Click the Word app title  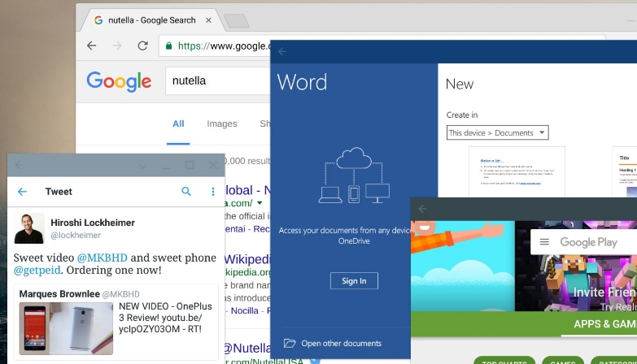pyautogui.click(x=302, y=82)
